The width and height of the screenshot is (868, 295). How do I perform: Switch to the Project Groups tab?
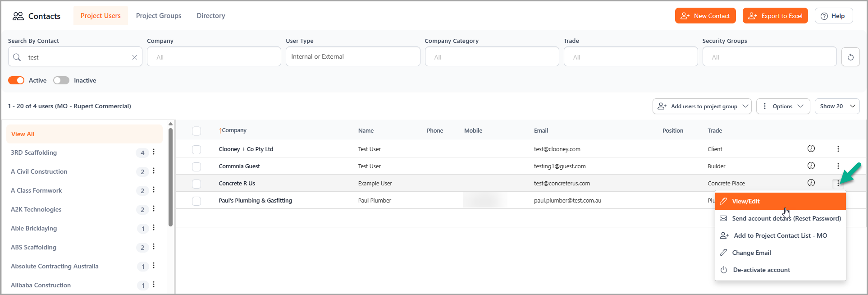coord(159,16)
